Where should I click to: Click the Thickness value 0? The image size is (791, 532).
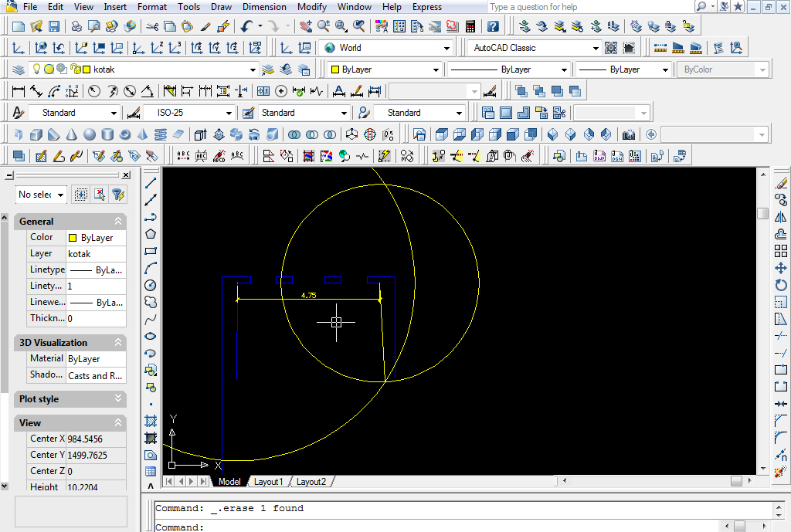(97, 318)
